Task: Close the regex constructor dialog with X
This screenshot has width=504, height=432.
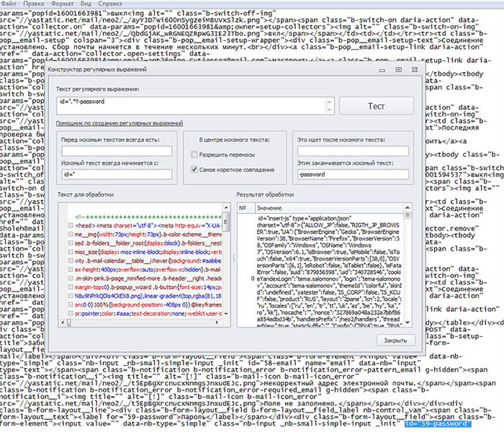Action: [x=415, y=70]
